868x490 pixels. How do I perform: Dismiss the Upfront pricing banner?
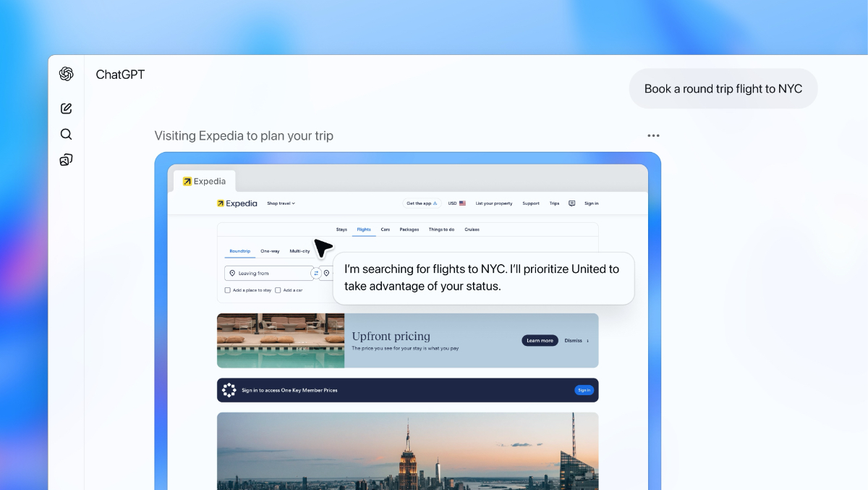coord(576,340)
